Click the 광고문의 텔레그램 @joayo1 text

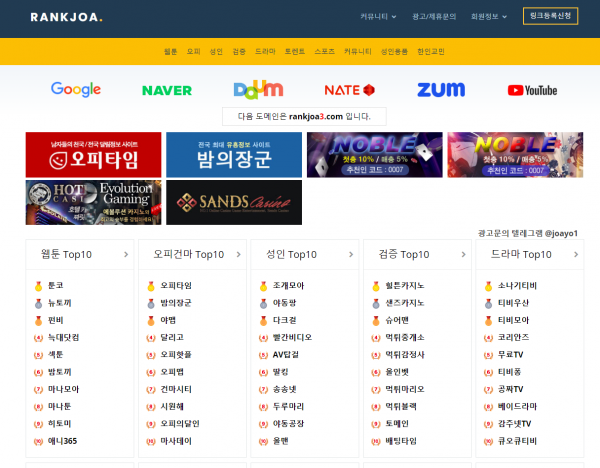pyautogui.click(x=528, y=233)
